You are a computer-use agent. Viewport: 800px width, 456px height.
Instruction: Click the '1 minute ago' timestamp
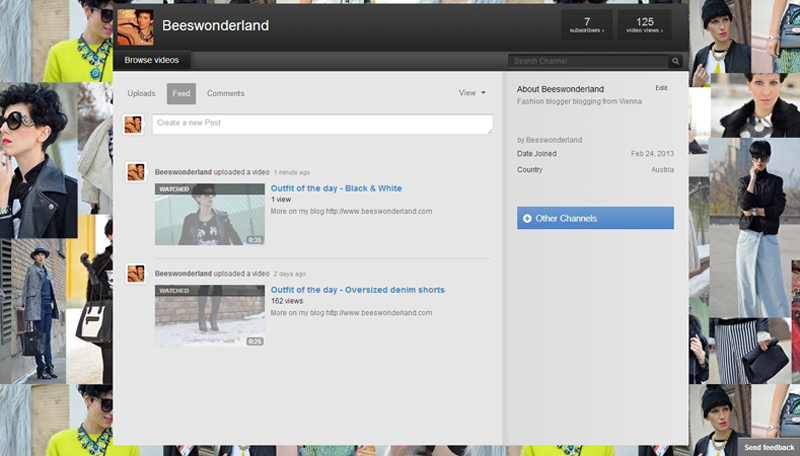tap(292, 172)
